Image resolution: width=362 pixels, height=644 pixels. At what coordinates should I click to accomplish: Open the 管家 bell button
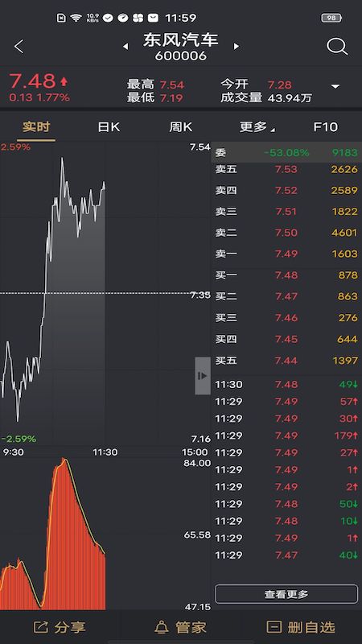[x=180, y=627]
